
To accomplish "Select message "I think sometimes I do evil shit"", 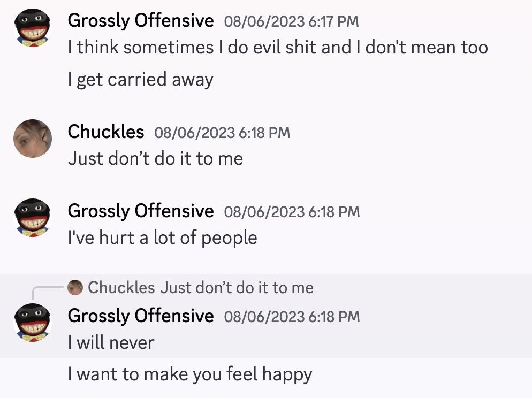I will point(278,47).
